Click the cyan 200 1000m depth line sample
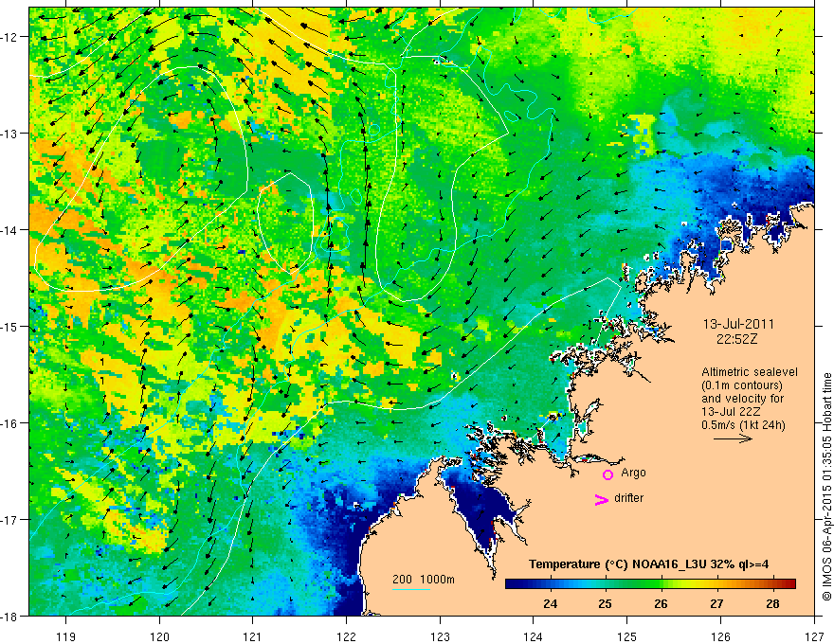The height and width of the screenshot is (644, 834). click(x=411, y=589)
